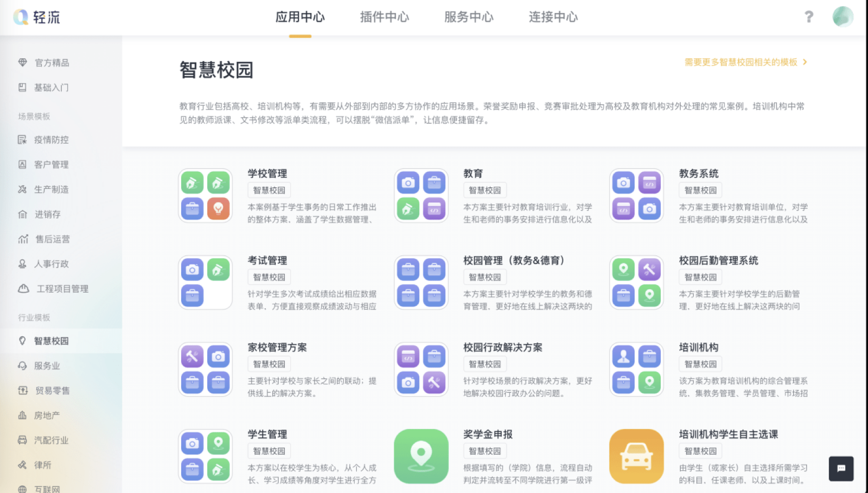Click the car icon beside 汽配行业
868x493 pixels.
pos(23,440)
